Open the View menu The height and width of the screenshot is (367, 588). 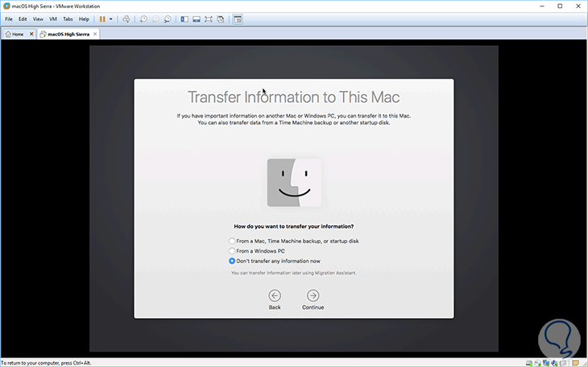coord(38,19)
